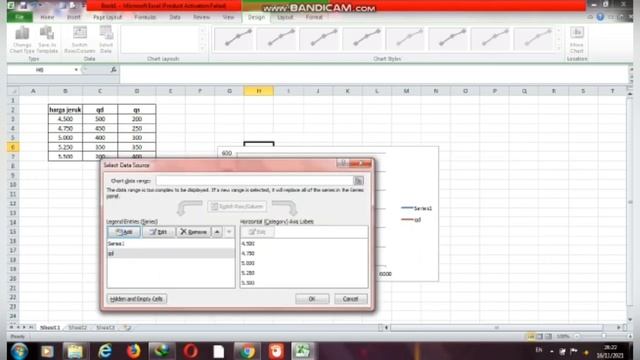Image resolution: width=640 pixels, height=360 pixels.
Task: Click the insert function fx icon
Action: 113,70
